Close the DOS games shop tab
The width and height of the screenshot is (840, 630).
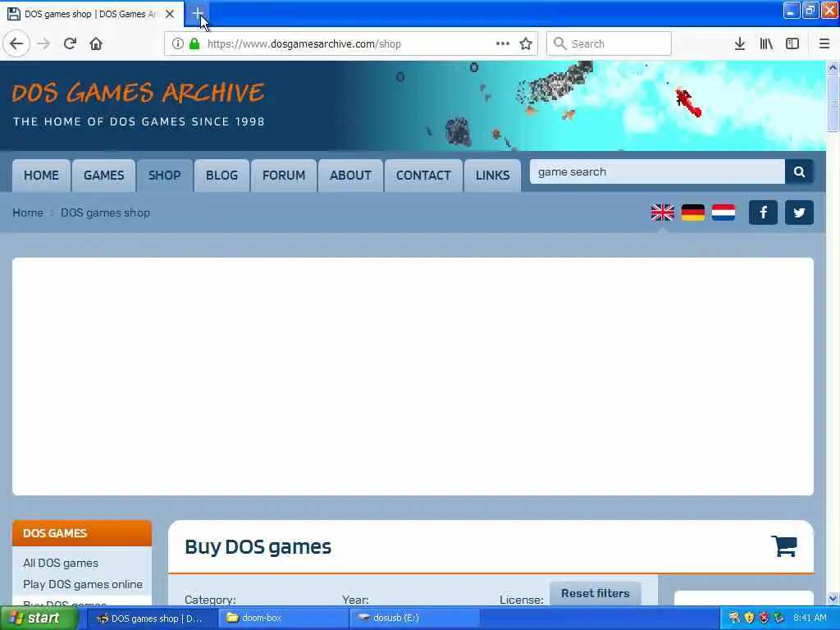pos(170,14)
